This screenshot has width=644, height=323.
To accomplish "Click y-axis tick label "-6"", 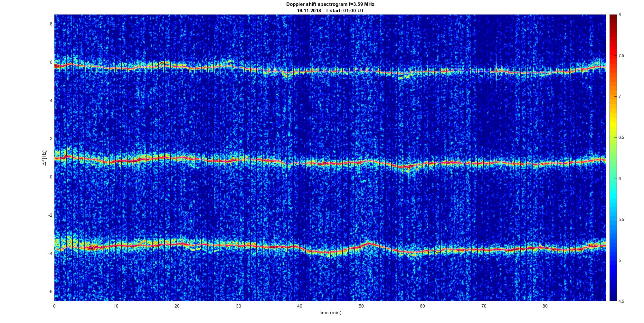I will 50,292.
